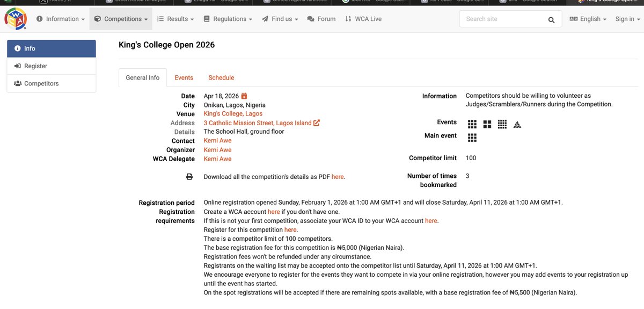Click the King's College Open 2026 heading

[x=167, y=45]
